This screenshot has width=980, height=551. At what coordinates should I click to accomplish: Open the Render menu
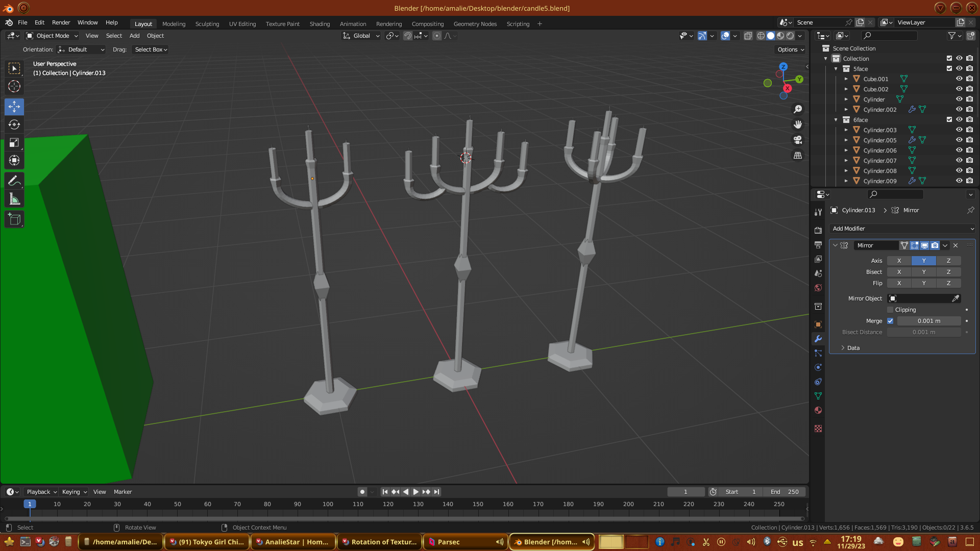click(61, 22)
